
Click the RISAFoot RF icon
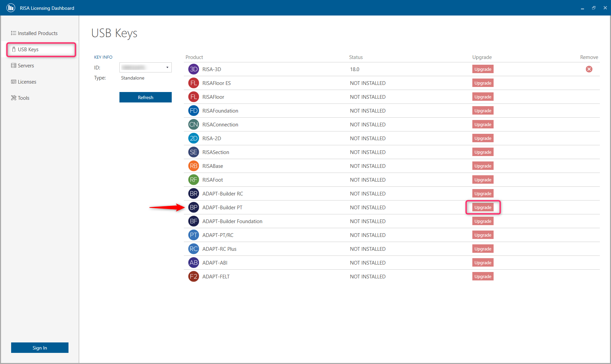pyautogui.click(x=193, y=180)
